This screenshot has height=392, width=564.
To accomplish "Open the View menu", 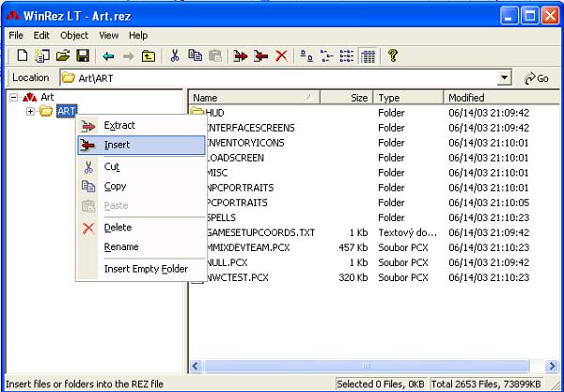I will pyautogui.click(x=109, y=35).
